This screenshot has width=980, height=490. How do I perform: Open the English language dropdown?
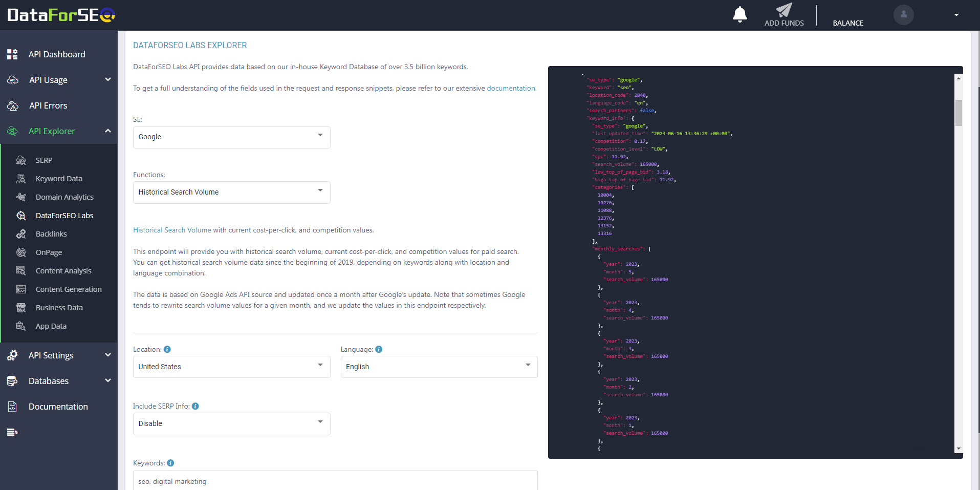pyautogui.click(x=439, y=367)
